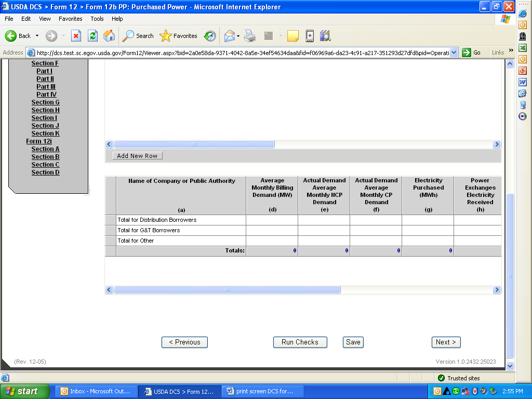Screen dimensions: 532x399
Task: Click Electricity Purchased cell for Total for Other
Action: pos(428,241)
